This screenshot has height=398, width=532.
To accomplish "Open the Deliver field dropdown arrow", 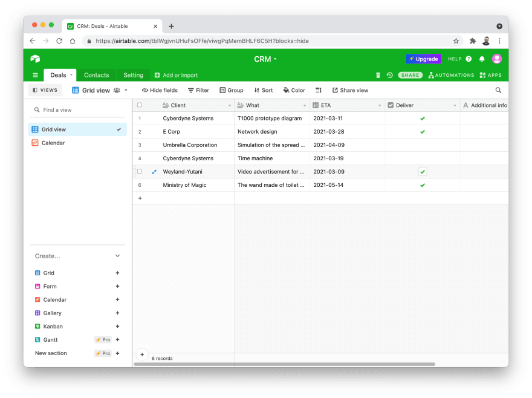I will (455, 105).
